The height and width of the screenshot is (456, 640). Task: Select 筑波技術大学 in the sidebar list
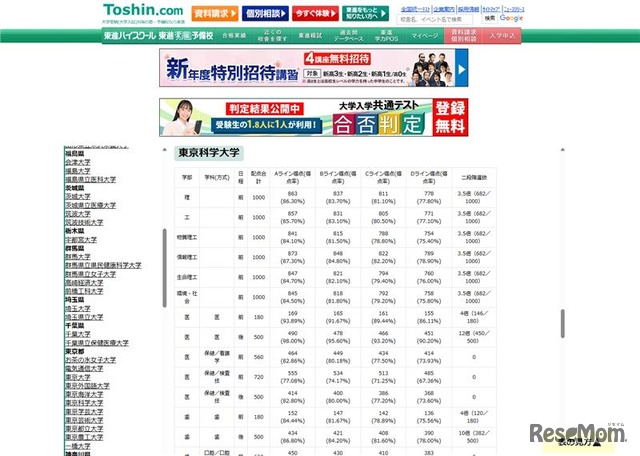click(84, 222)
